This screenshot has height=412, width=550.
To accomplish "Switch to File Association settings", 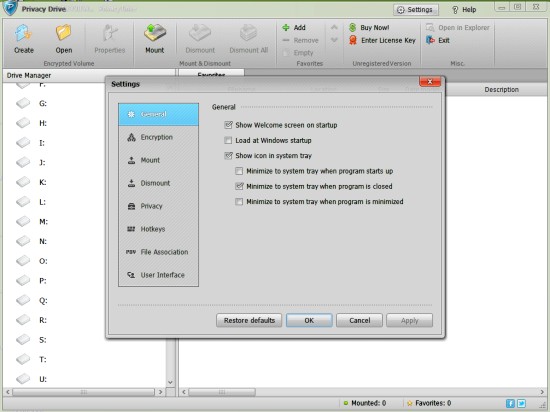I will click(159, 252).
